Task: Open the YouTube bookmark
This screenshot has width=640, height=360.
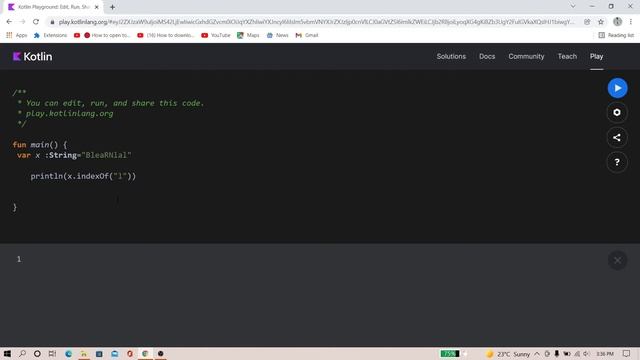Action: click(x=216, y=36)
